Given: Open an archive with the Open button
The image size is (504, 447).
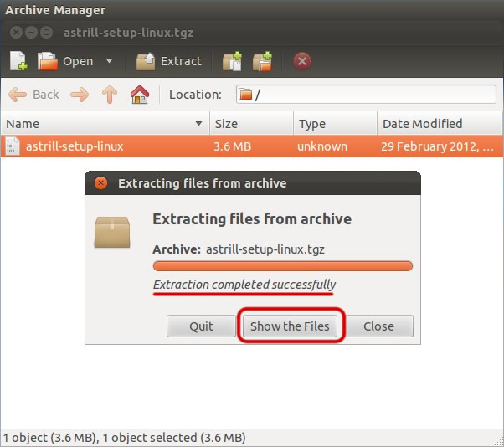Looking at the screenshot, I should pyautogui.click(x=65, y=61).
